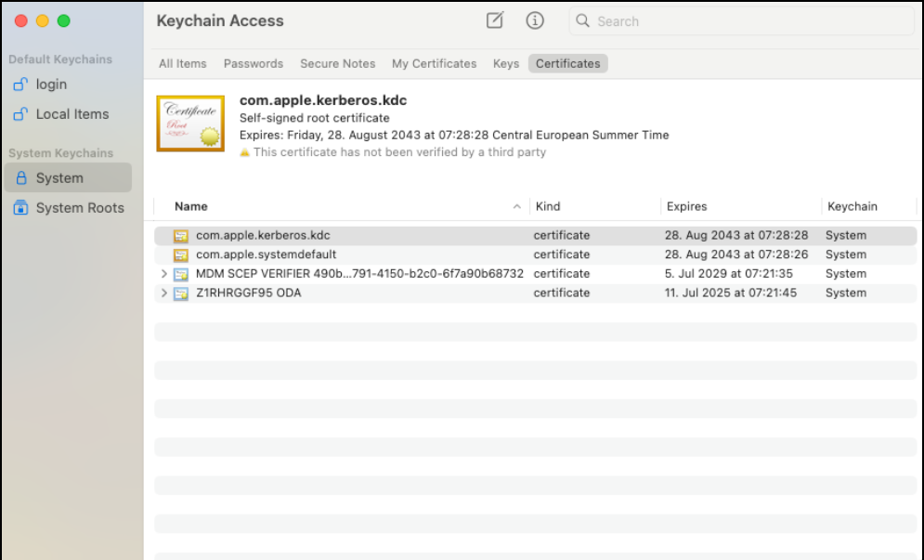Click the com.apple.kerberos.kdc row certificate icon
The image size is (924, 560).
click(181, 236)
